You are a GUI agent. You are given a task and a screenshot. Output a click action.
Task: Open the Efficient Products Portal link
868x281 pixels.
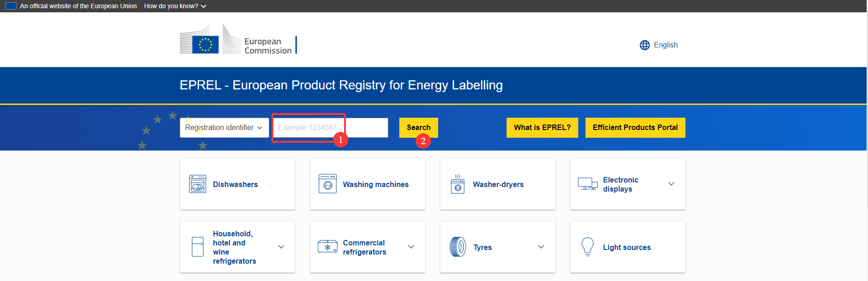click(x=635, y=128)
